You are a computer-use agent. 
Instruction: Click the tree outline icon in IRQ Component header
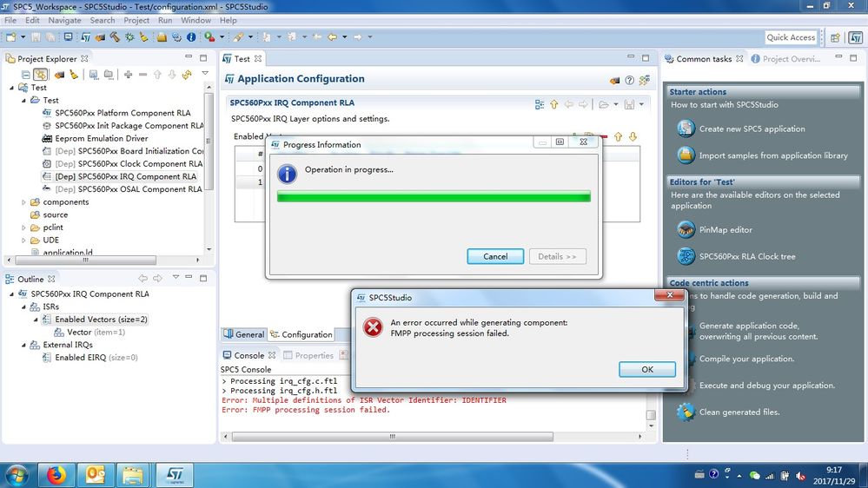[x=540, y=104]
